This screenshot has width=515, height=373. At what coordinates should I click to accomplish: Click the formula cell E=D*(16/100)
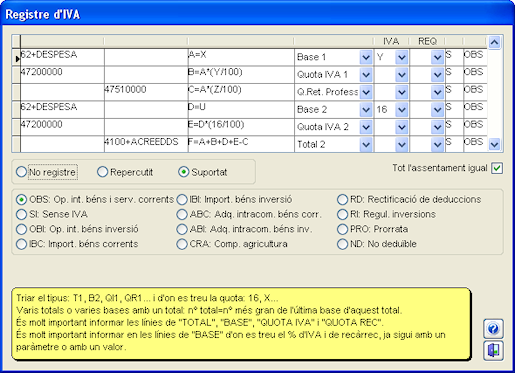coord(241,127)
